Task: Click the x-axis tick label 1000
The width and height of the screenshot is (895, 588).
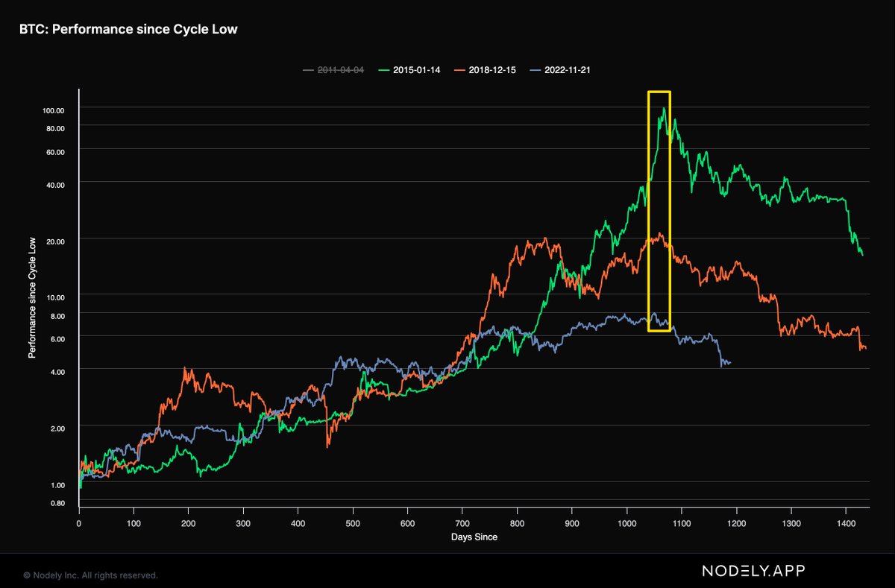Action: pyautogui.click(x=627, y=523)
